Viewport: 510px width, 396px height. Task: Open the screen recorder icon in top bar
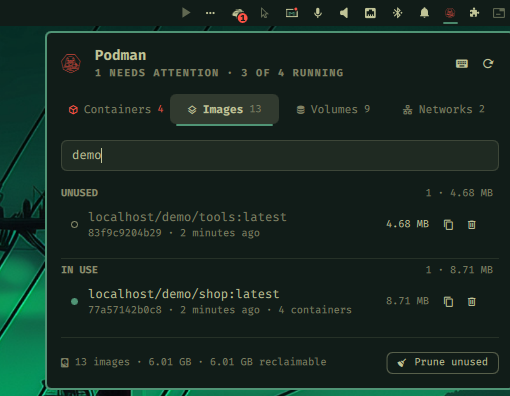pos(292,13)
